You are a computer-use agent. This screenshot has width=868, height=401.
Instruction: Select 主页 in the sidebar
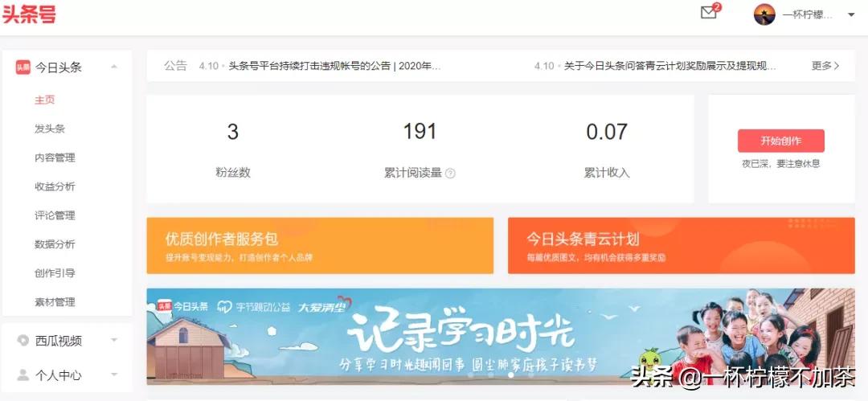45,100
